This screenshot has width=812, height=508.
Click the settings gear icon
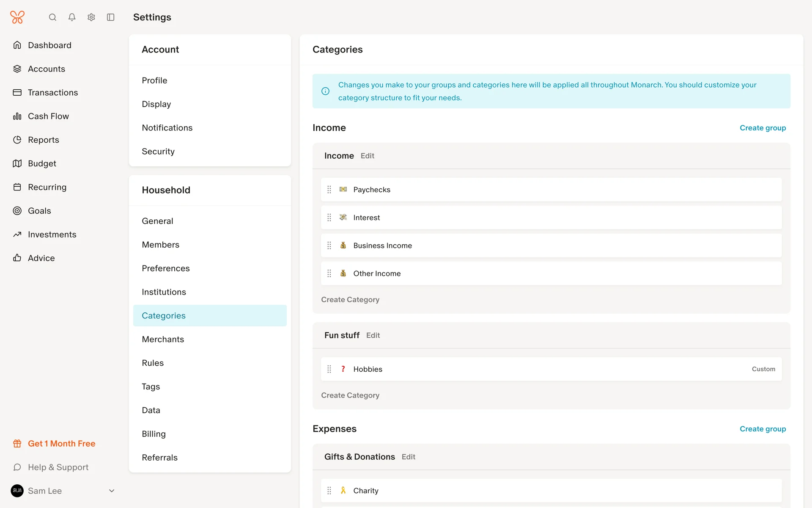91,17
